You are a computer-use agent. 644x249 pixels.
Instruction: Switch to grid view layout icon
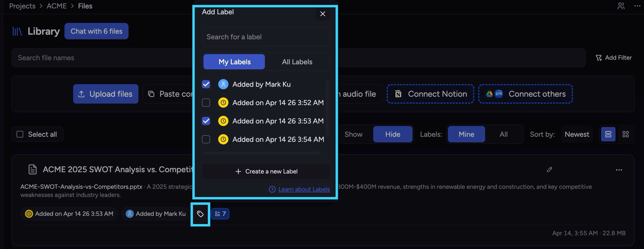point(625,134)
